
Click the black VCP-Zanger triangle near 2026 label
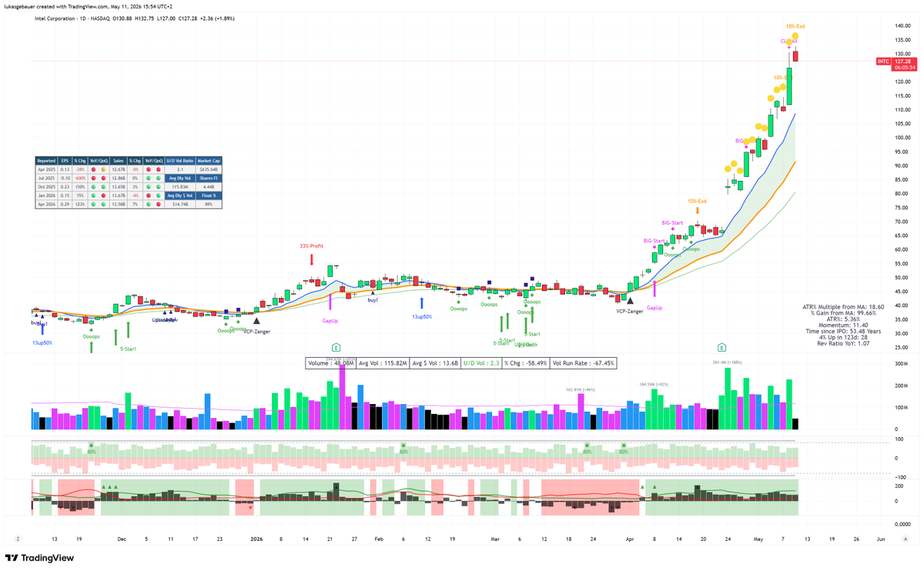click(257, 320)
